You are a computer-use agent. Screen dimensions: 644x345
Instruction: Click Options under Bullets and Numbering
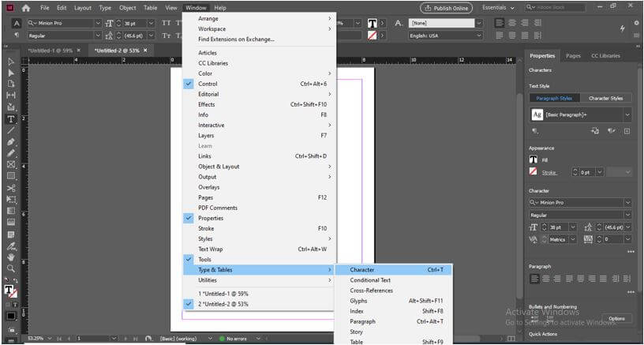point(616,319)
